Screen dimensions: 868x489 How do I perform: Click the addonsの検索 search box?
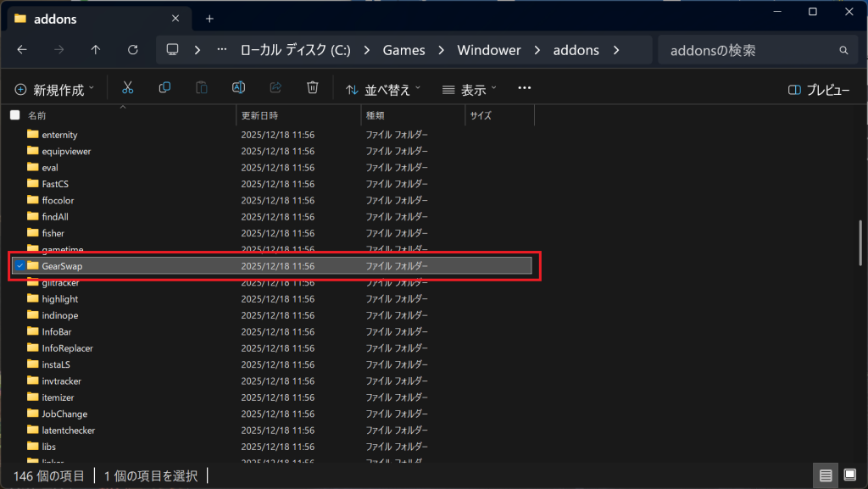748,50
